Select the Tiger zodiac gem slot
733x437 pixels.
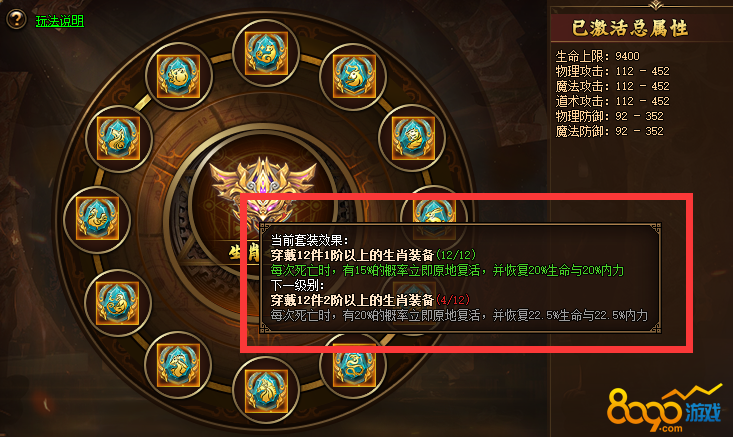pos(413,138)
